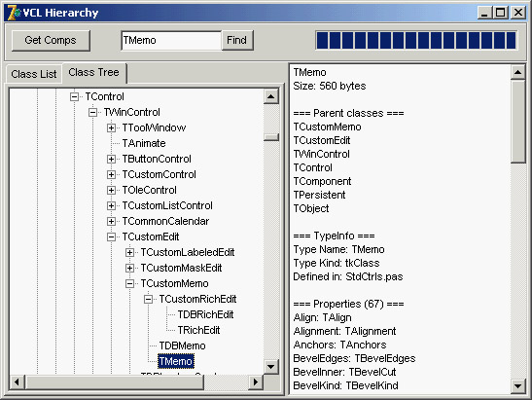
Task: Click 'BevelEdges: TBevelEdges' property line
Action: (354, 358)
